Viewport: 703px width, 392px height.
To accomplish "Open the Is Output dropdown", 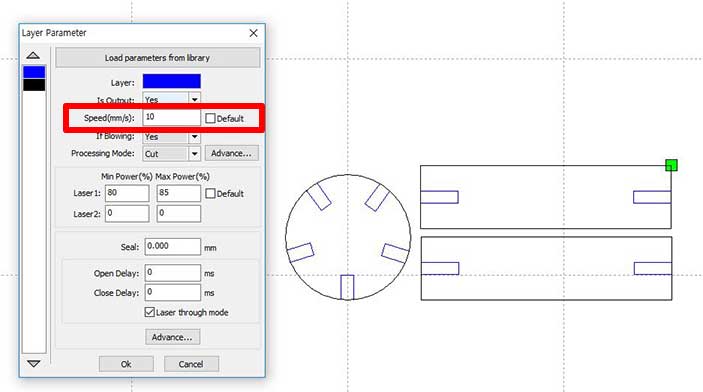I will [x=195, y=99].
